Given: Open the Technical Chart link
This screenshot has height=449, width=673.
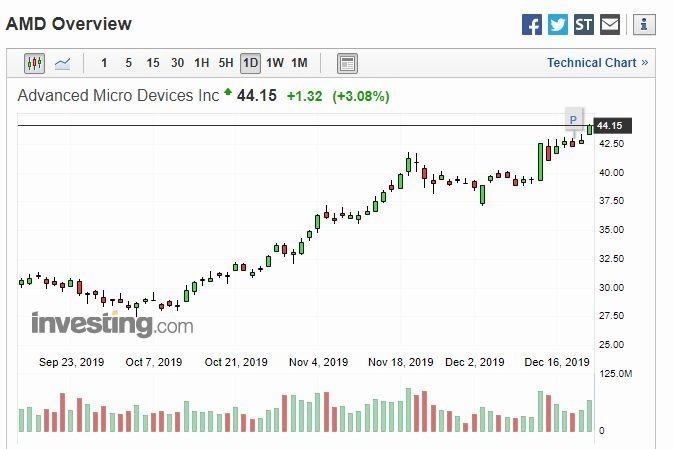Looking at the screenshot, I should 597,63.
